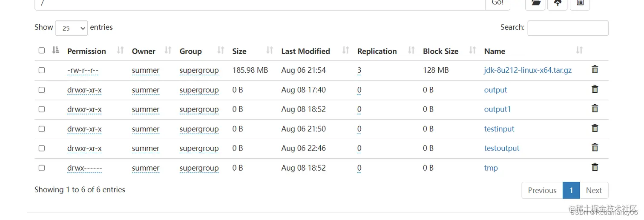This screenshot has height=220, width=644.
Task: Go to pagination page 1
Action: (571, 190)
